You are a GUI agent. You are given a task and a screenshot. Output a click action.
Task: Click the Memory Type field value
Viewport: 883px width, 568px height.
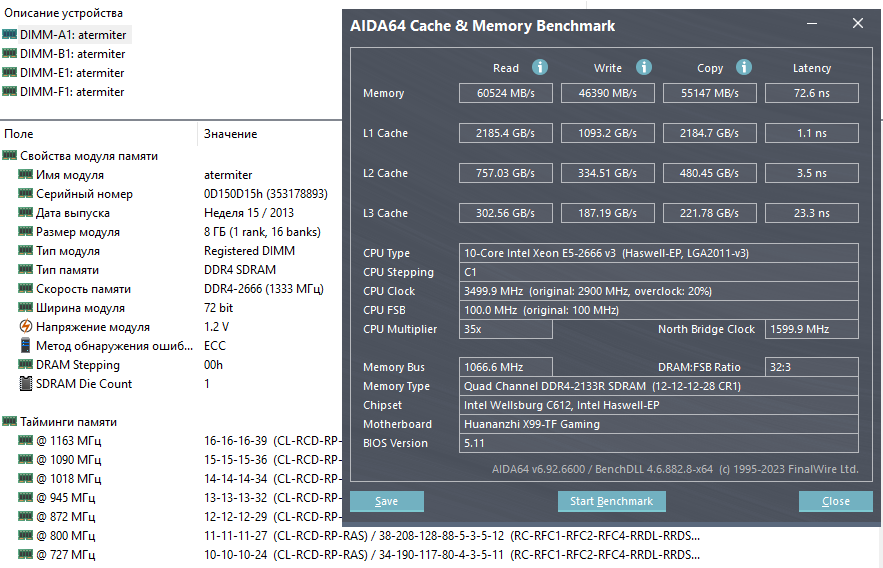coord(659,386)
